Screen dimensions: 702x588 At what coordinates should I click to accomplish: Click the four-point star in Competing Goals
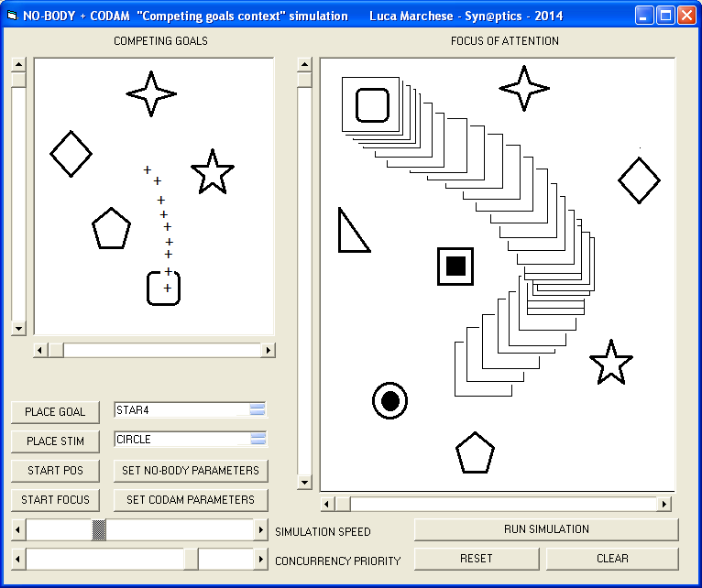[x=151, y=93]
